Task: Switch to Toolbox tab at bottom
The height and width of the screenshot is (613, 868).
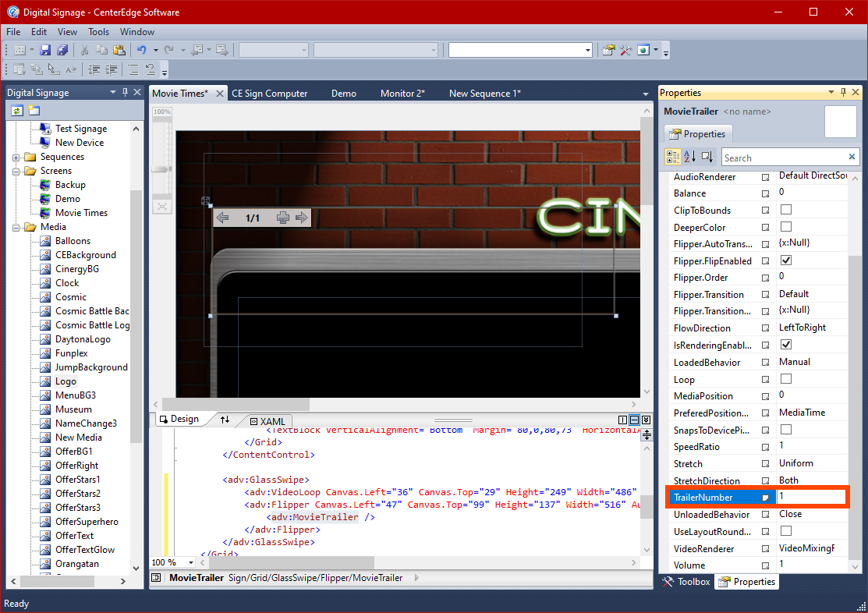Action: pyautogui.click(x=686, y=582)
